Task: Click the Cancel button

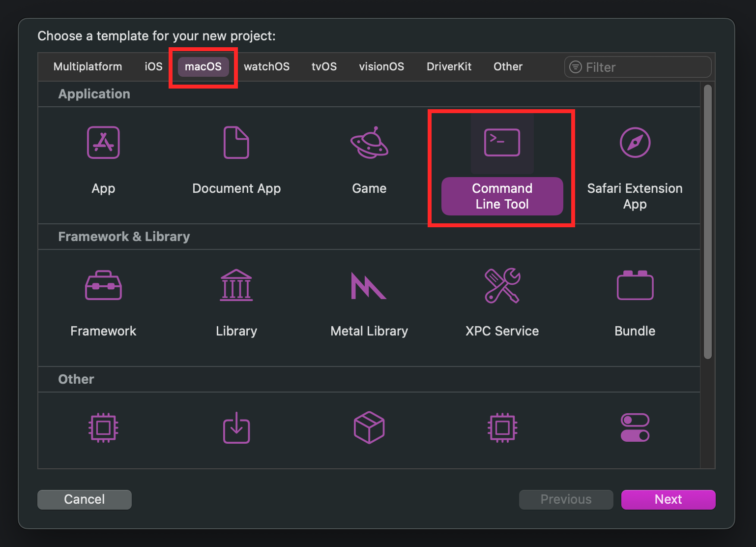Action: click(x=85, y=499)
